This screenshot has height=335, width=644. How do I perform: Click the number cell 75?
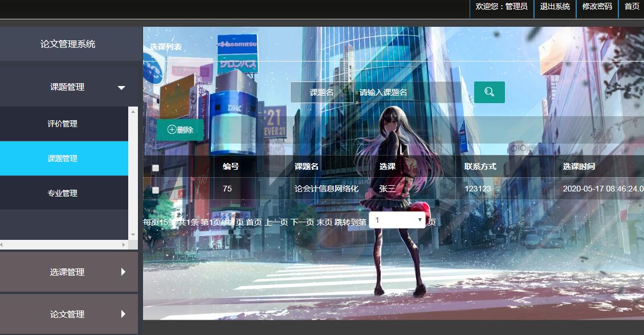click(x=227, y=189)
